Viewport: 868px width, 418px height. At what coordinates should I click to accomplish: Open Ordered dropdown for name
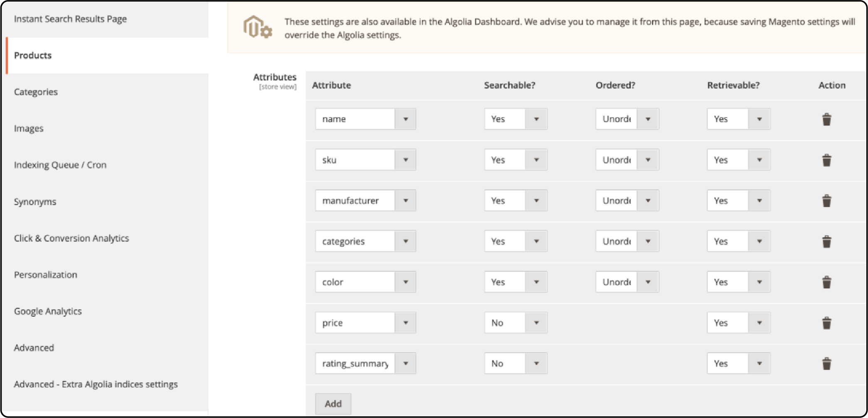627,119
